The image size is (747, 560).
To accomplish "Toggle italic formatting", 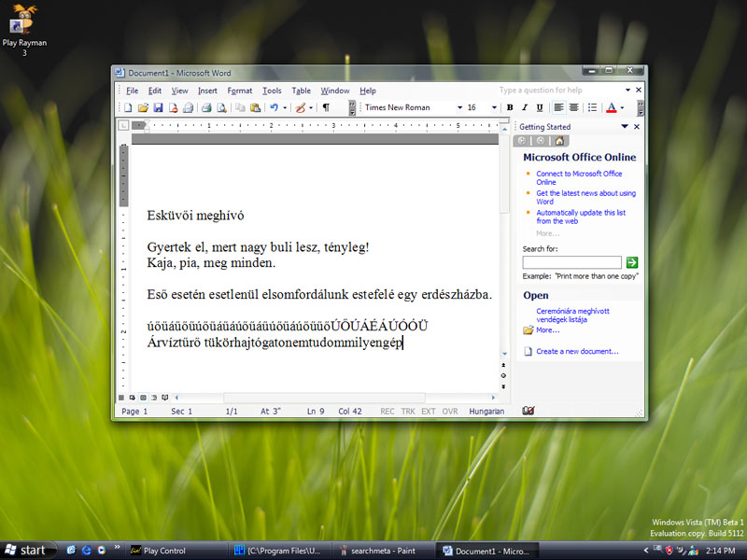I will (x=525, y=107).
